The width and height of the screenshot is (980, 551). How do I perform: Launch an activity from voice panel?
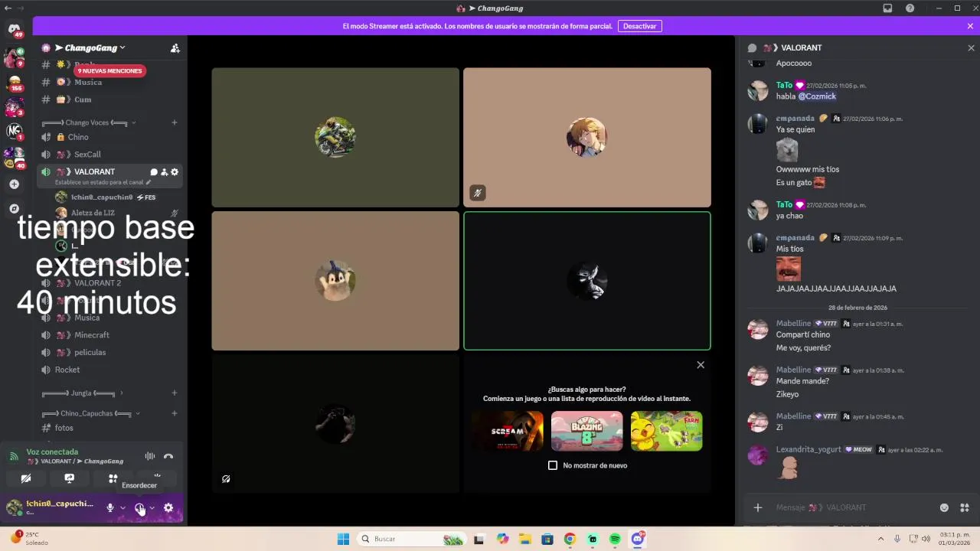point(113,478)
